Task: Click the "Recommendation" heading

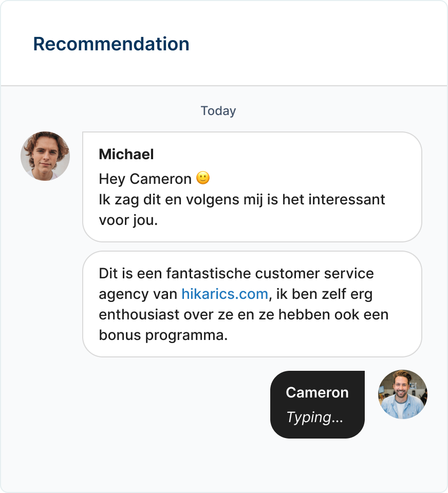Action: (111, 44)
